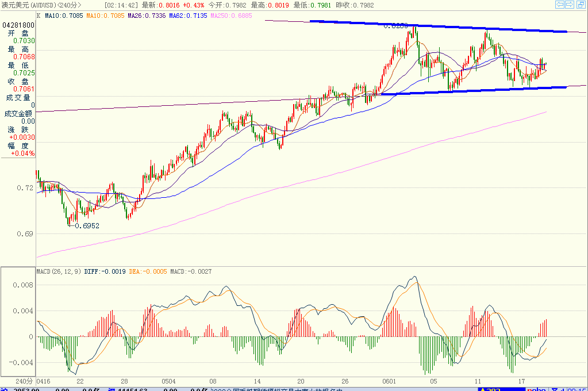This screenshot has height=391, width=588.
Task: Click the 收盘 value 0.7061 in side panel
Action: click(24, 89)
